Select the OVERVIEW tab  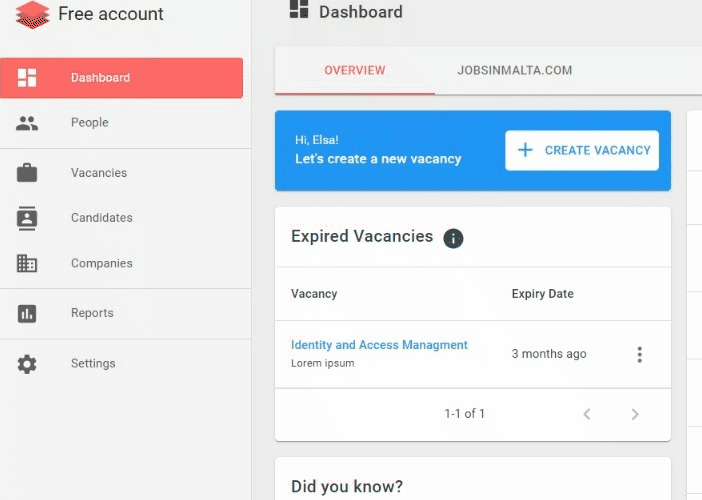[355, 70]
